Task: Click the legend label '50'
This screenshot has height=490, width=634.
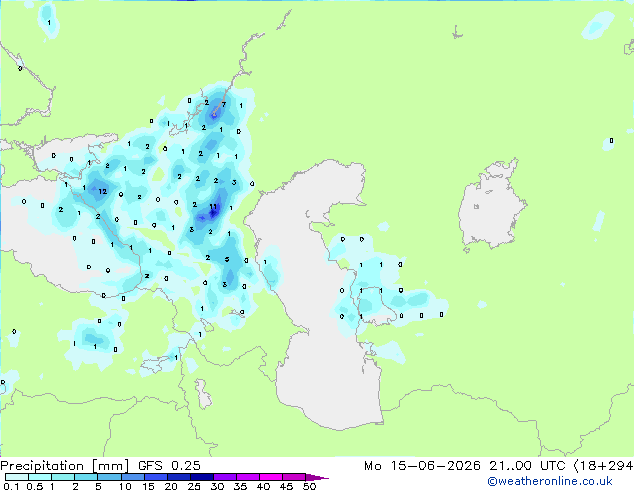Action: pos(309,486)
